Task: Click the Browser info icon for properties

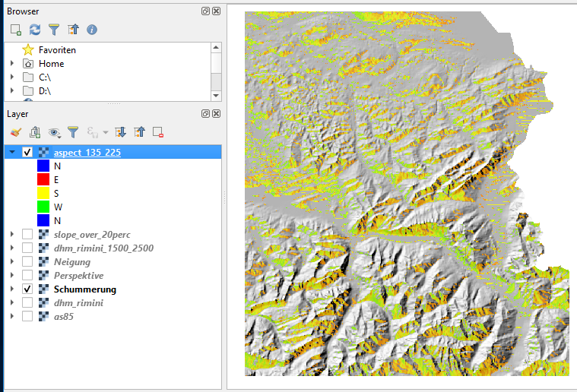Action: point(92,30)
